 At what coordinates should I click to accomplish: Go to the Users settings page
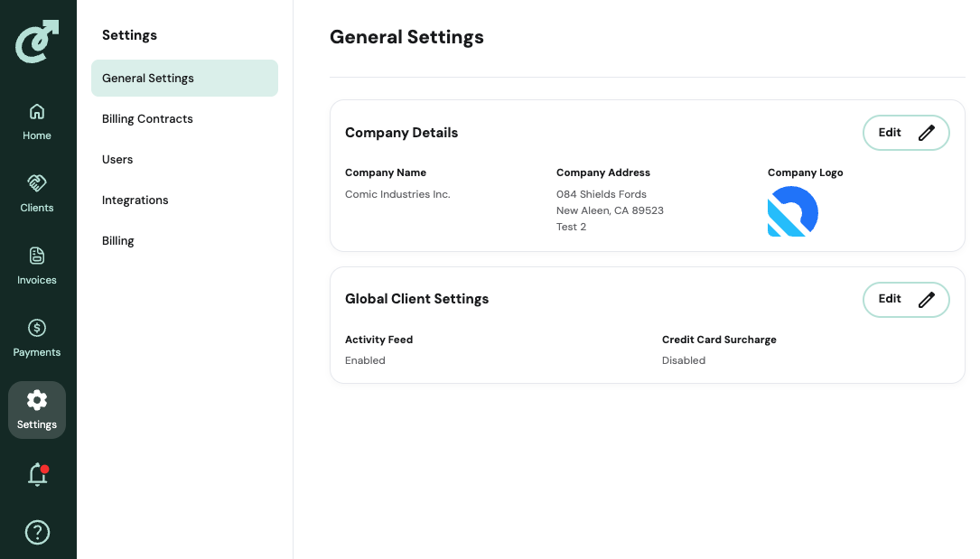[117, 160]
